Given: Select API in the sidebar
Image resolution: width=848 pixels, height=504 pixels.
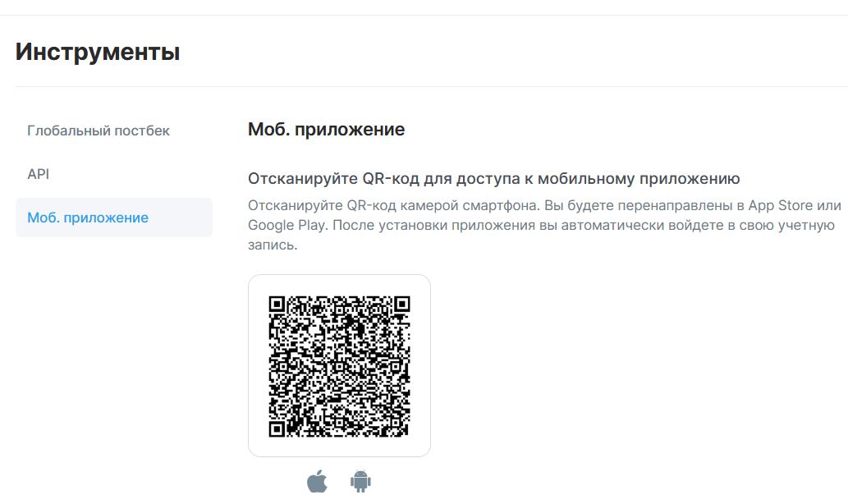Looking at the screenshot, I should 38,174.
